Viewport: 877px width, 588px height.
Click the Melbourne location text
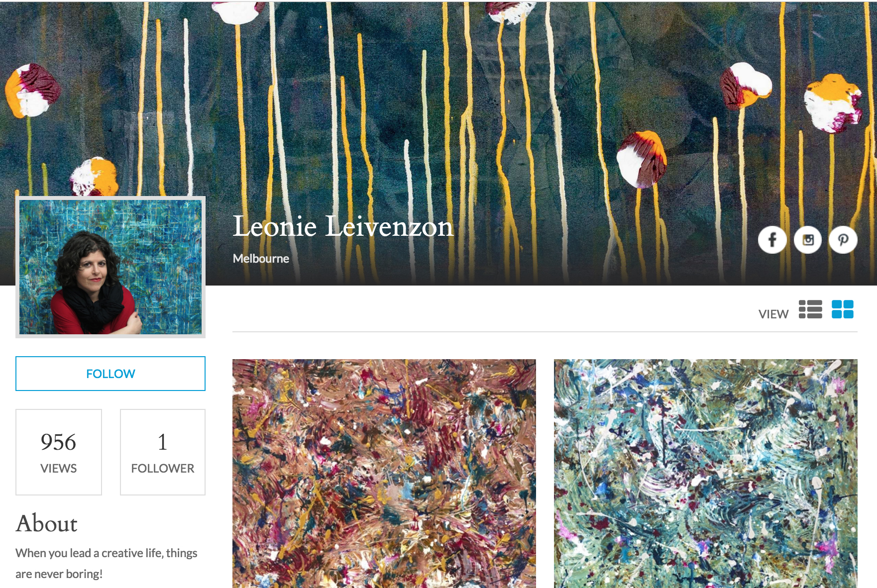click(x=261, y=259)
